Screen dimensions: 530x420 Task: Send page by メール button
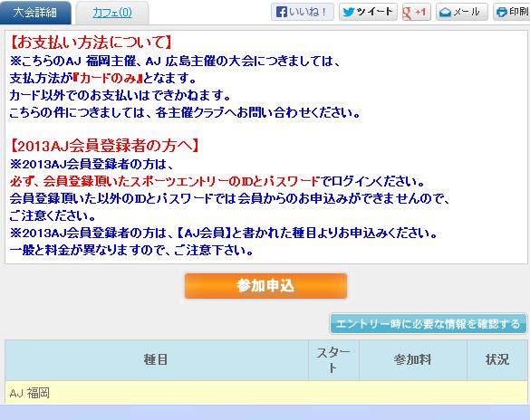462,12
